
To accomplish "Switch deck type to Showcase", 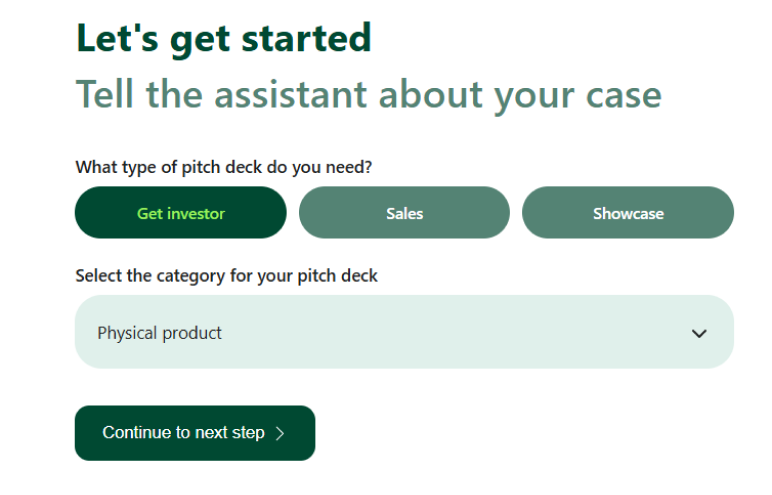I will point(628,212).
